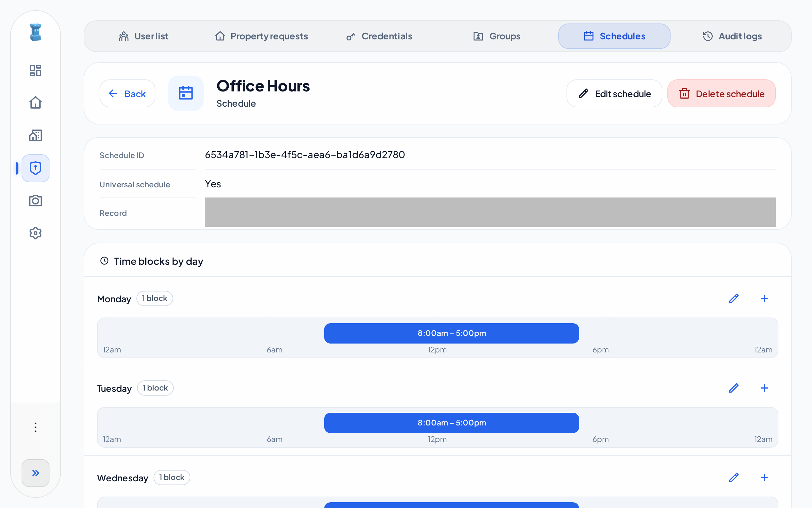Click the calendar icon beside Office Hours

pyautogui.click(x=186, y=93)
